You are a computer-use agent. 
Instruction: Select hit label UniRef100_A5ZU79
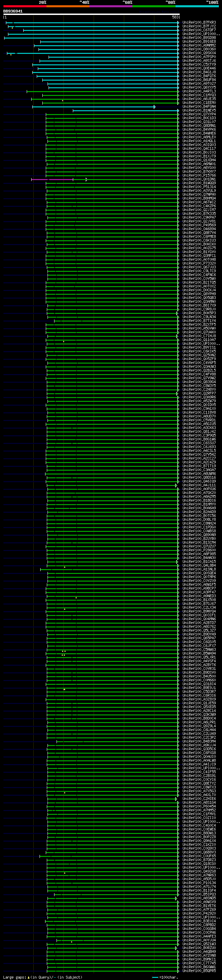tap(199, 401)
